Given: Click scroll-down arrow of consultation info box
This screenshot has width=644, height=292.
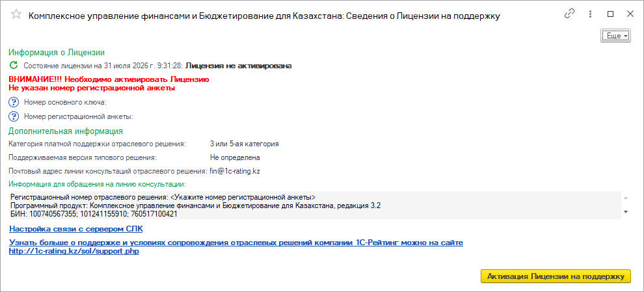Looking at the screenshot, I should tap(626, 212).
